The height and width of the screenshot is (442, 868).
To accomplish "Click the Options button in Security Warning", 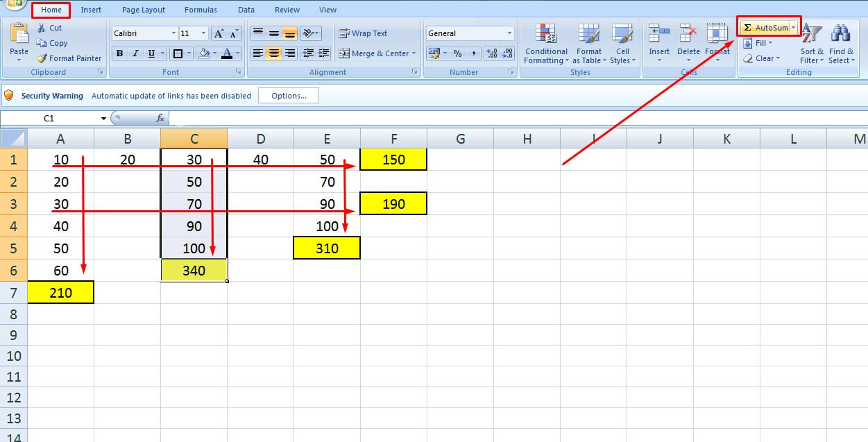I will click(x=289, y=95).
